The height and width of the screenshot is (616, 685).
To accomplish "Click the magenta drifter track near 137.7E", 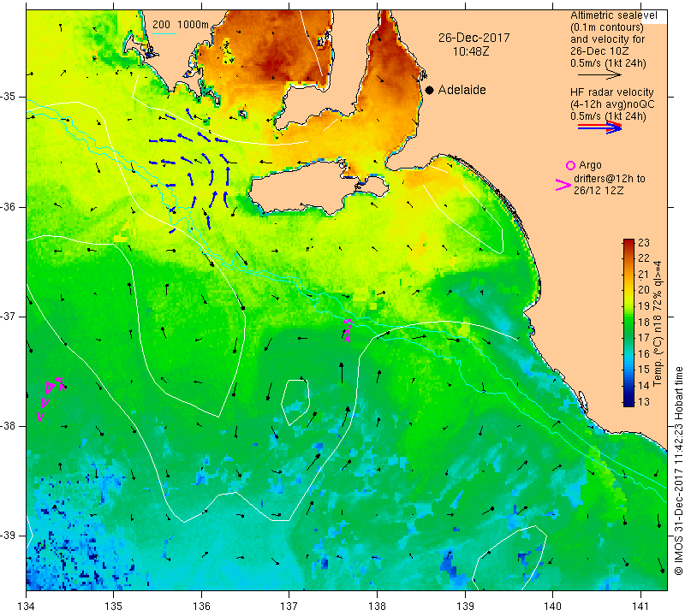I will click(x=348, y=329).
